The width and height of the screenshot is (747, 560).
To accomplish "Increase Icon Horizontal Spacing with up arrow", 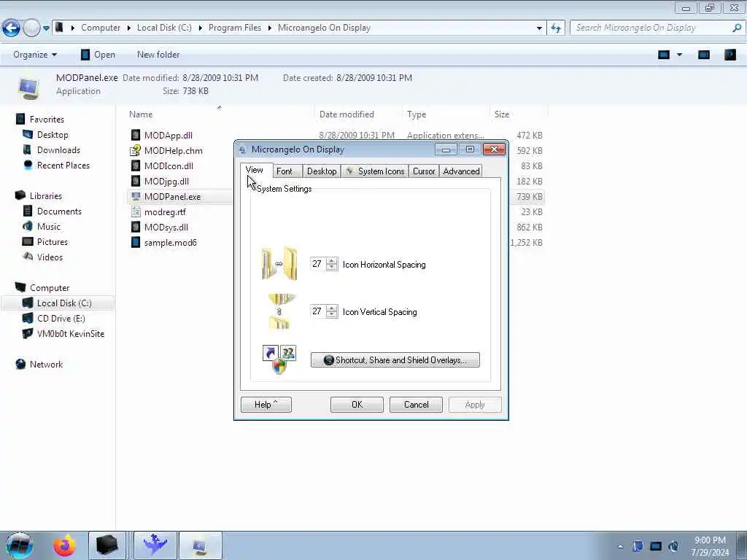I will 332,260.
